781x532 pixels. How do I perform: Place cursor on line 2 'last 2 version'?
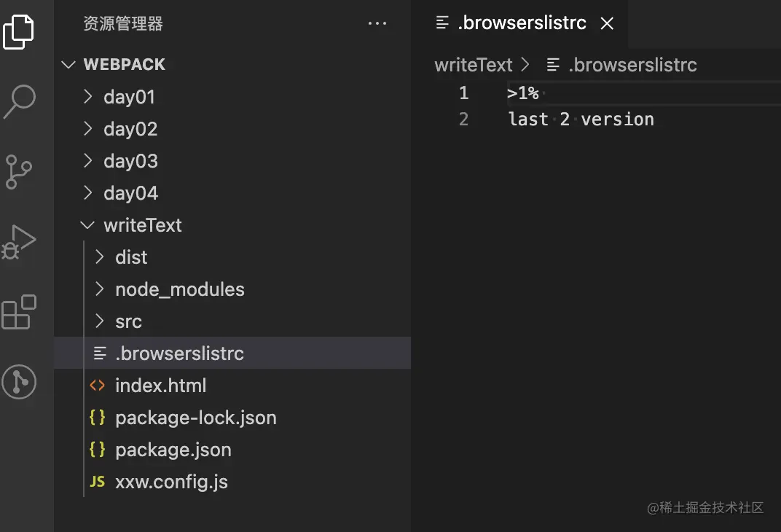click(x=581, y=120)
